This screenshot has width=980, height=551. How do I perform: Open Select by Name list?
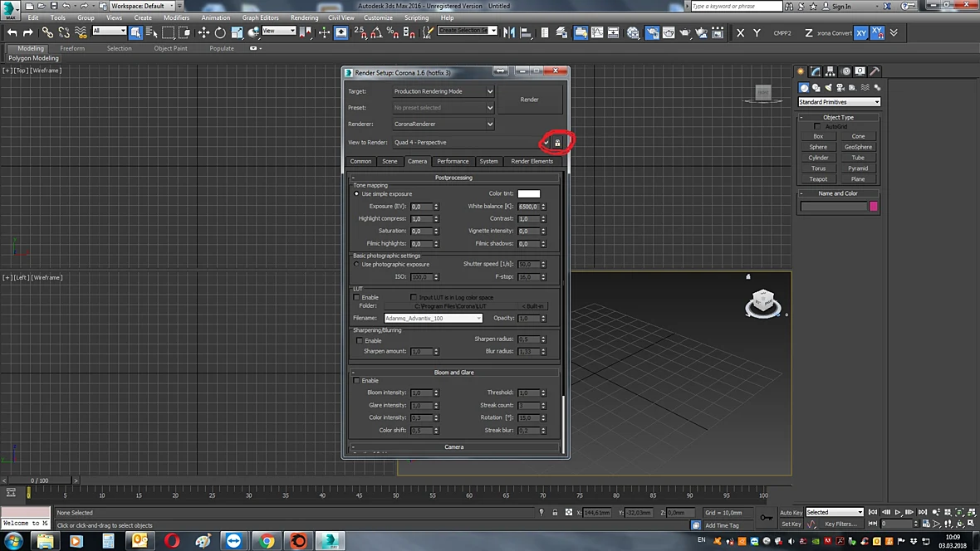coord(152,32)
